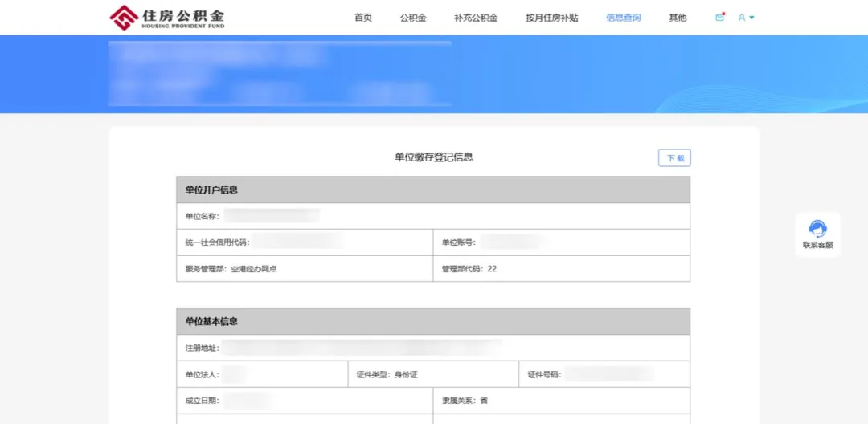Click the 联系客服 headset icon
This screenshot has width=868, height=424.
click(817, 228)
